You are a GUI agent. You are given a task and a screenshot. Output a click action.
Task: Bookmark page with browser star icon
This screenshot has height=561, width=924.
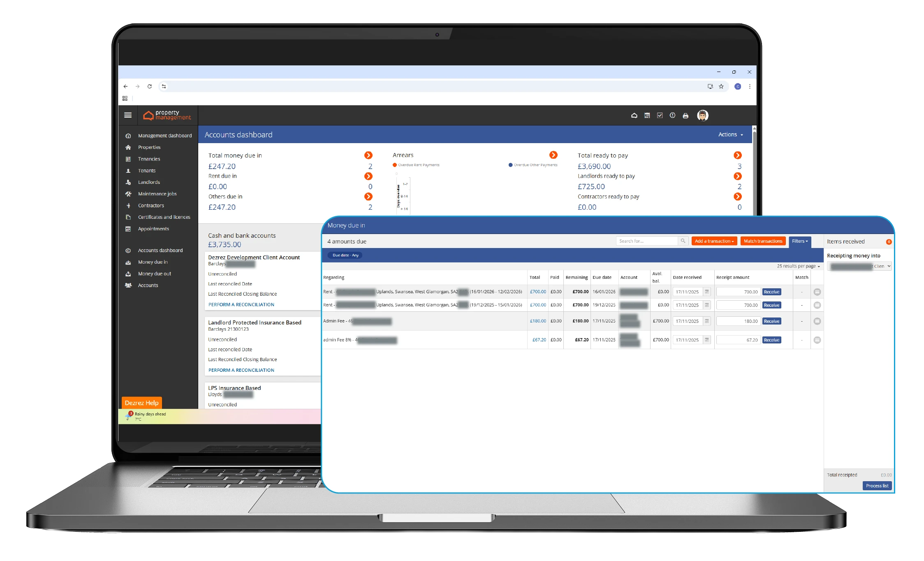tap(721, 86)
